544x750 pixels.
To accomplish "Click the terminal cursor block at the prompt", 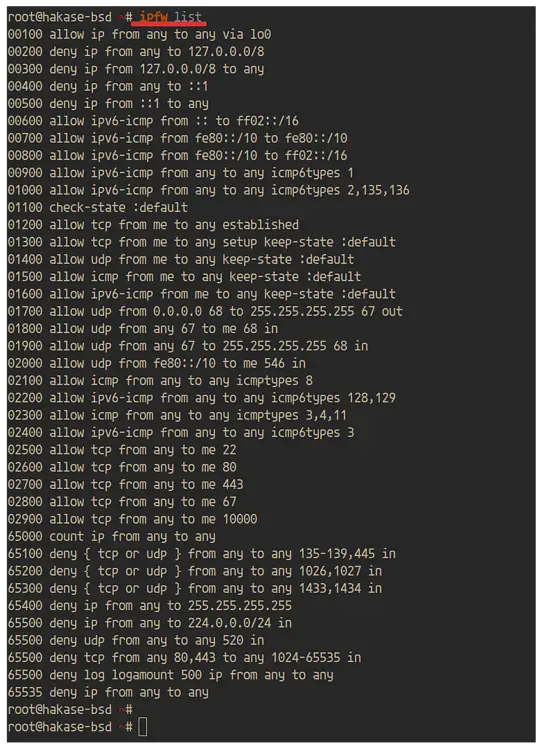I will (x=143, y=727).
